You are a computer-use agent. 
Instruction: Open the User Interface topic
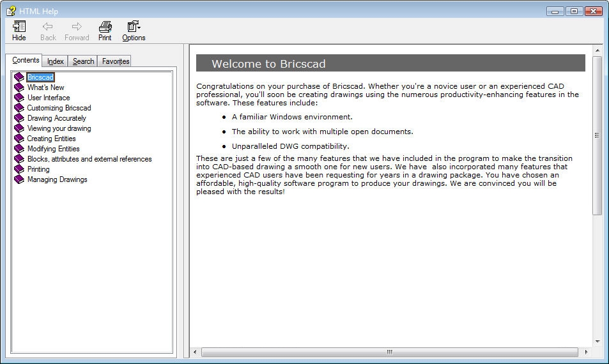point(49,98)
